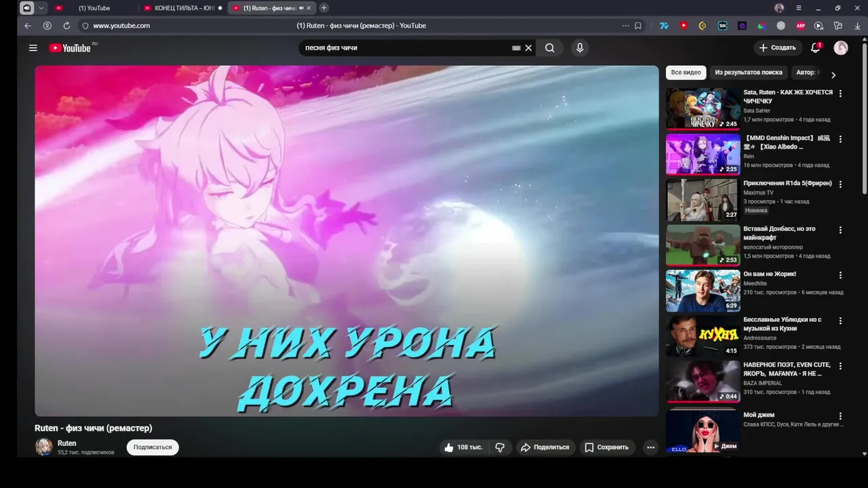Click the video player area

(x=347, y=241)
